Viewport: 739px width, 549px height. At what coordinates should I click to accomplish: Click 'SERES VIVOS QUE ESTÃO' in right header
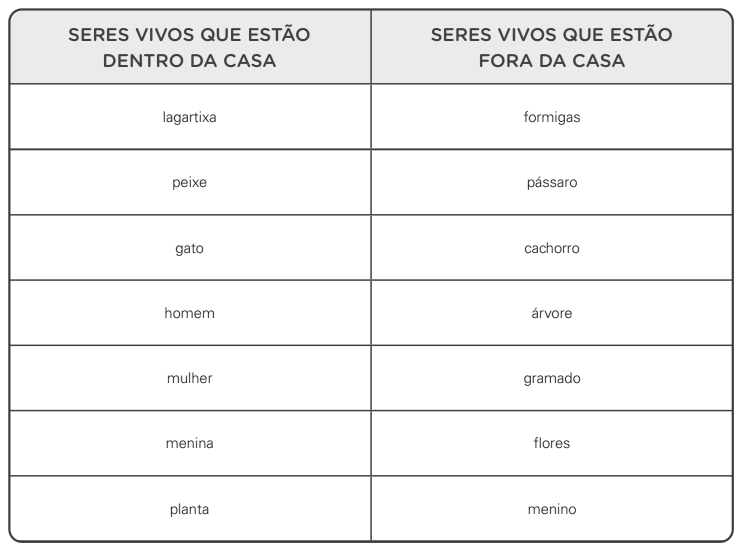pyautogui.click(x=551, y=35)
